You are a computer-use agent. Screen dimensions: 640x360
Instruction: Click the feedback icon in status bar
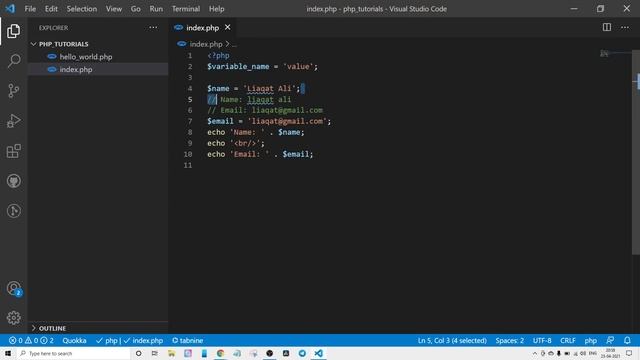tap(610, 340)
